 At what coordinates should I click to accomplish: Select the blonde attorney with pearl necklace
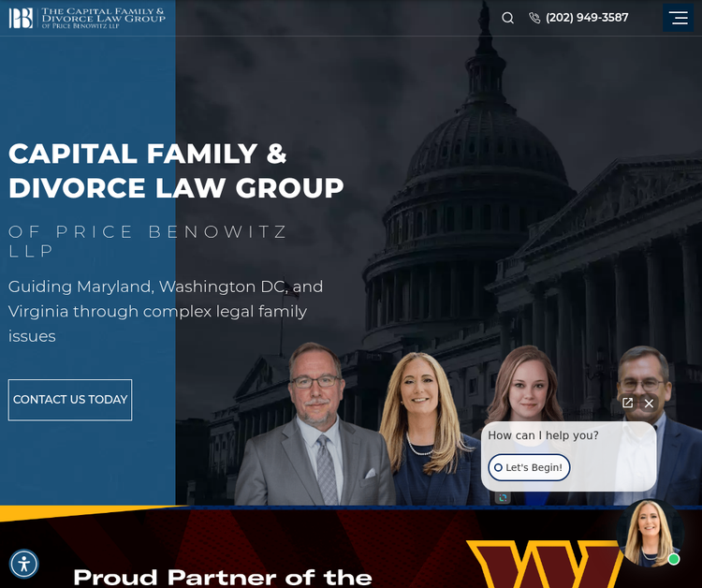[x=423, y=429]
